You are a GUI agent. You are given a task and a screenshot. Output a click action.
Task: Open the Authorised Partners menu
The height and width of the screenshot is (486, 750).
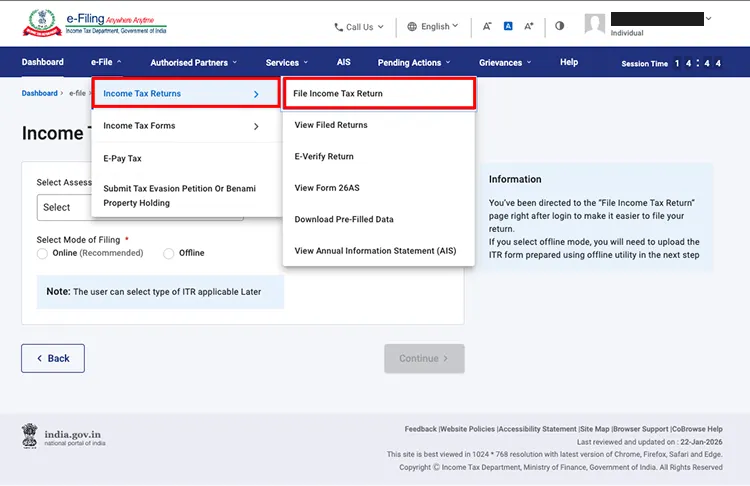point(194,63)
